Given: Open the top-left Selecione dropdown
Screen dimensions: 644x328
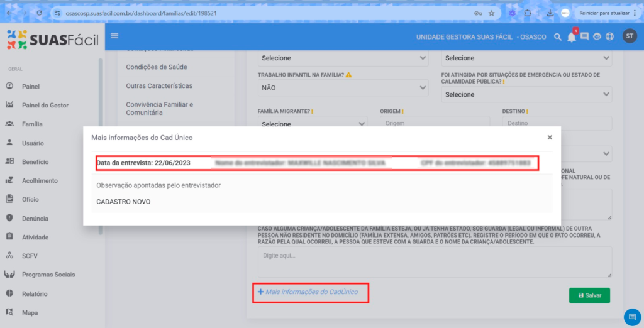Looking at the screenshot, I should click(x=343, y=58).
